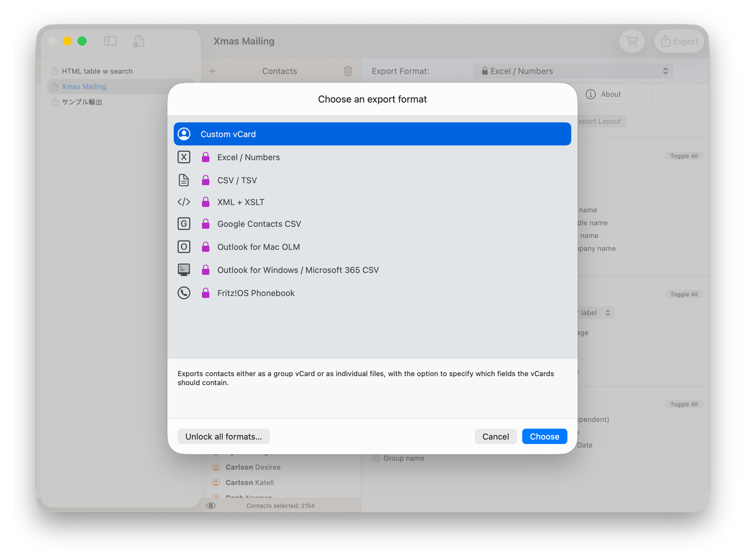This screenshot has height=560, width=745.
Task: Click the Export toolbar button
Action: pyautogui.click(x=680, y=41)
